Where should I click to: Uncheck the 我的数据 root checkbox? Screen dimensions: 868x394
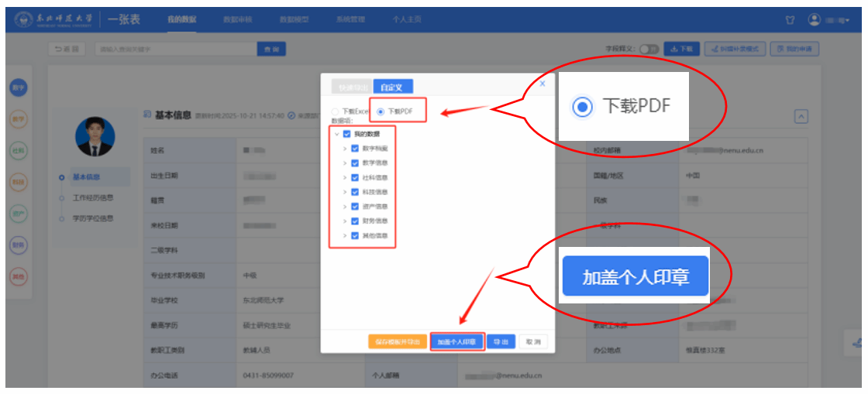[346, 134]
